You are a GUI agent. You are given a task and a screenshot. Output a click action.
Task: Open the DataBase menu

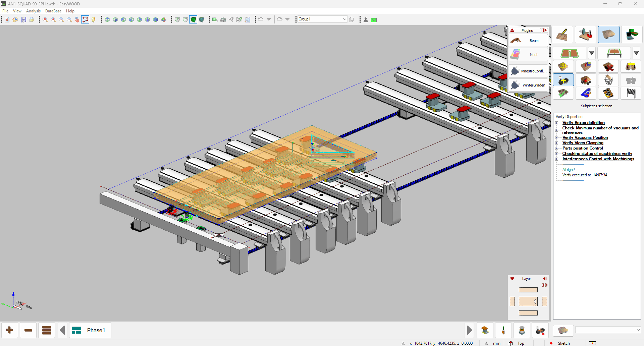53,11
